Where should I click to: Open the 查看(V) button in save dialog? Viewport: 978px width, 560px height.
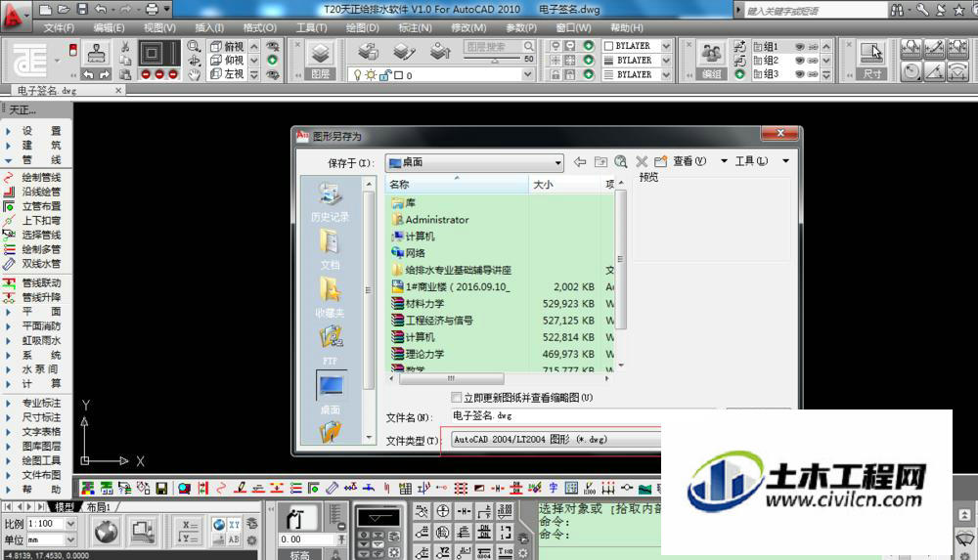(x=689, y=161)
